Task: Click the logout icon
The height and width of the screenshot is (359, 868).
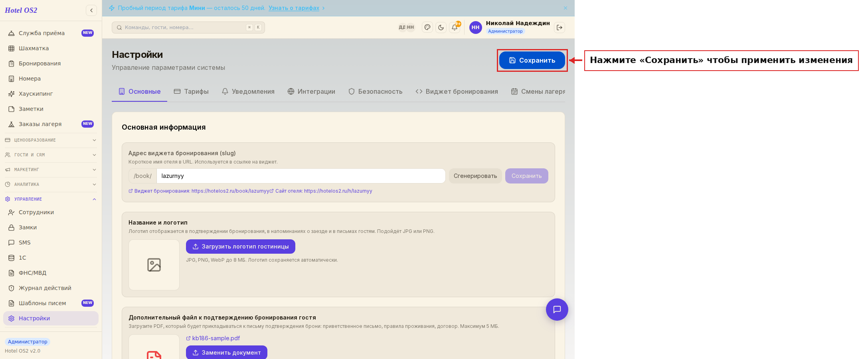Action: [x=560, y=28]
